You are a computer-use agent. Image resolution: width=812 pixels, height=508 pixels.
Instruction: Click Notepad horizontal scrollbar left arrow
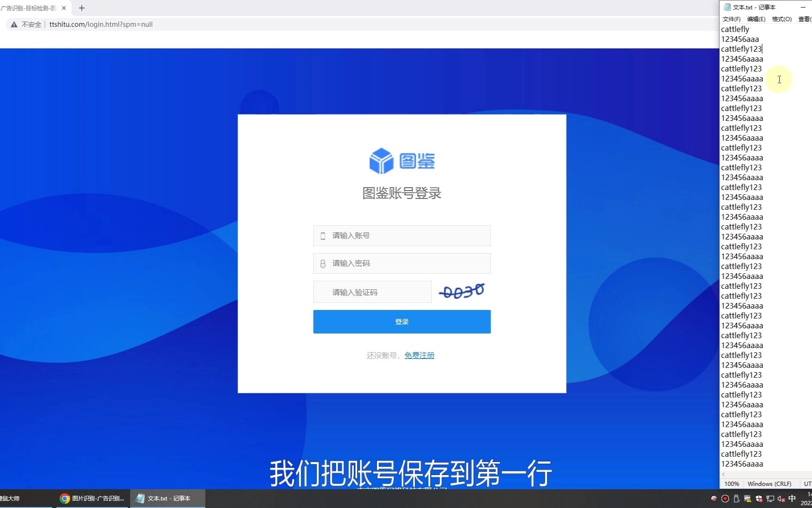pos(724,474)
